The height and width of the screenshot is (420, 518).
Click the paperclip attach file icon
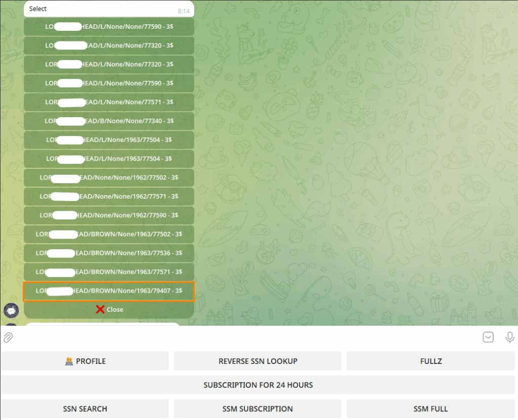(x=8, y=337)
